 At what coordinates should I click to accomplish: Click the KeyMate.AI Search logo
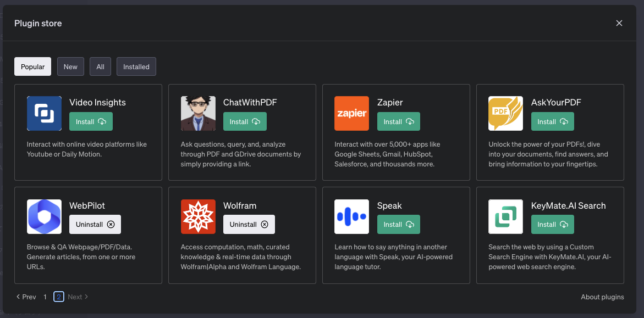click(505, 217)
